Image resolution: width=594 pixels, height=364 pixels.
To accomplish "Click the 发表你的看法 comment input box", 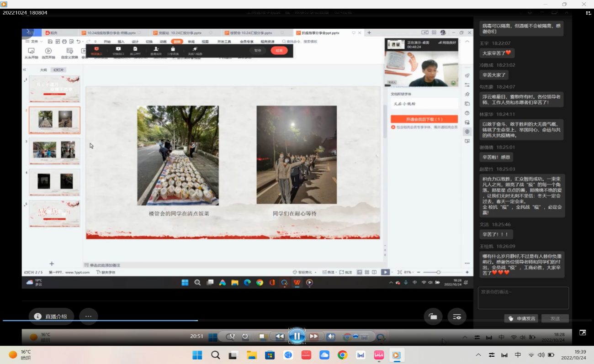I will (x=523, y=298).
